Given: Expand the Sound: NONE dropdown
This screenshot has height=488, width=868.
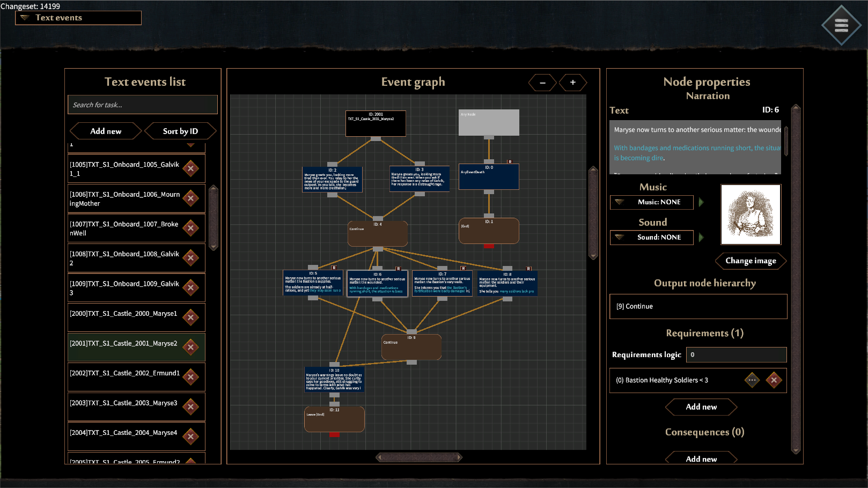Looking at the screenshot, I should [x=652, y=237].
